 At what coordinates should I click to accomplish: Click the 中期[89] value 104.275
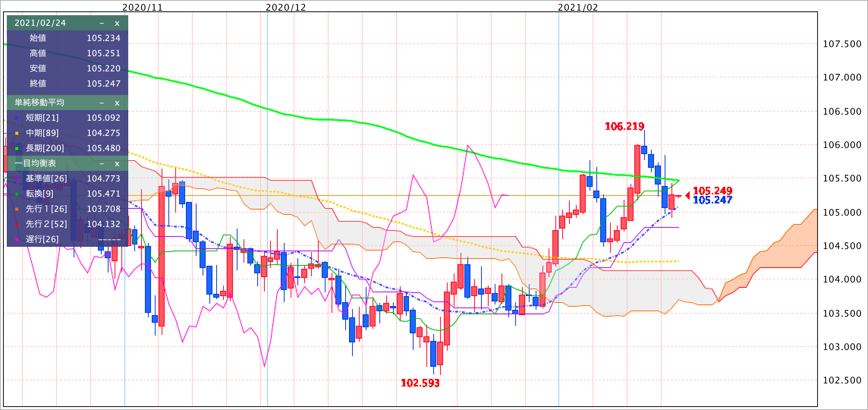pyautogui.click(x=104, y=133)
